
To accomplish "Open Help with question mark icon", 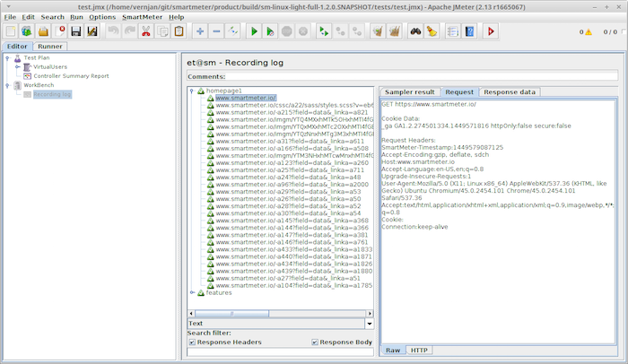I will click(469, 31).
